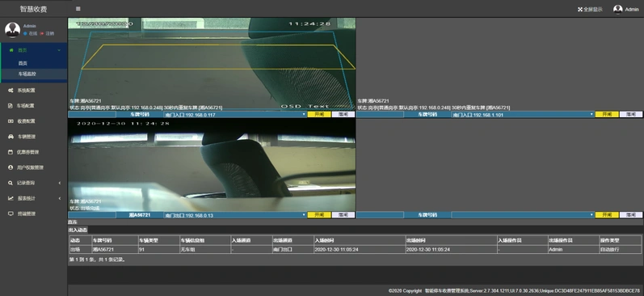Click the Admin cell under 出场操作员
Image resolution: width=644 pixels, height=296 pixels.
(574, 250)
